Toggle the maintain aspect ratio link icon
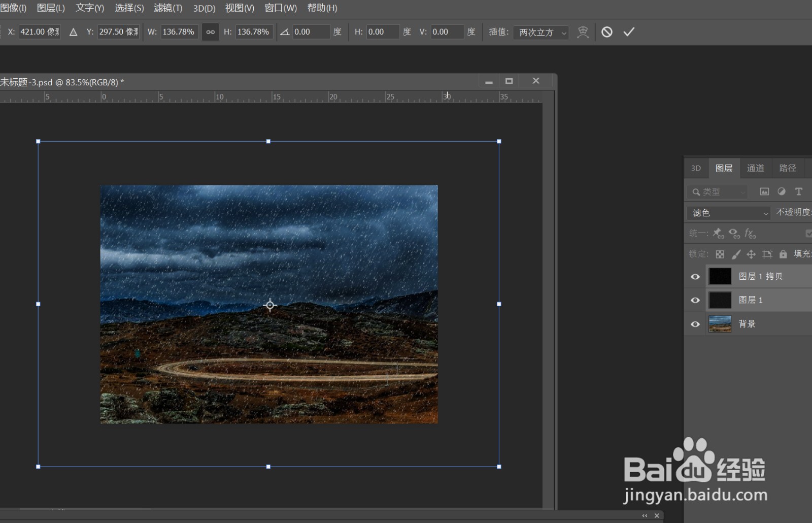Viewport: 812px width, 523px height. pyautogui.click(x=210, y=32)
